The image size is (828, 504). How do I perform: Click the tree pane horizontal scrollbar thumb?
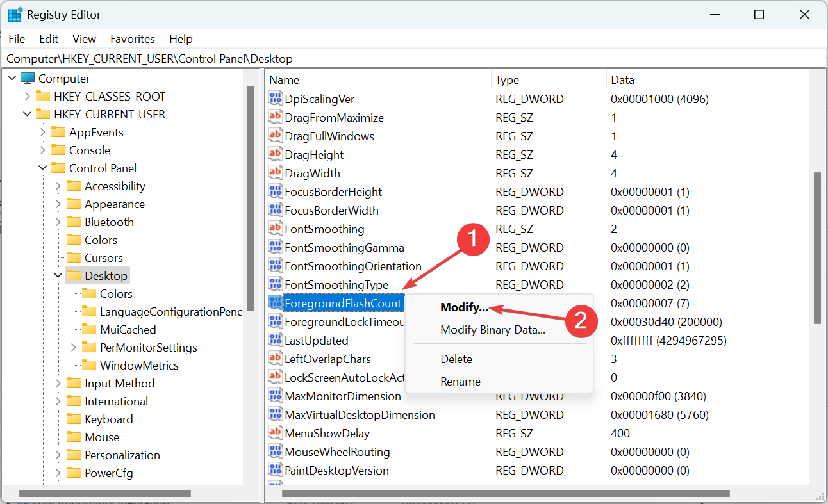[105, 493]
